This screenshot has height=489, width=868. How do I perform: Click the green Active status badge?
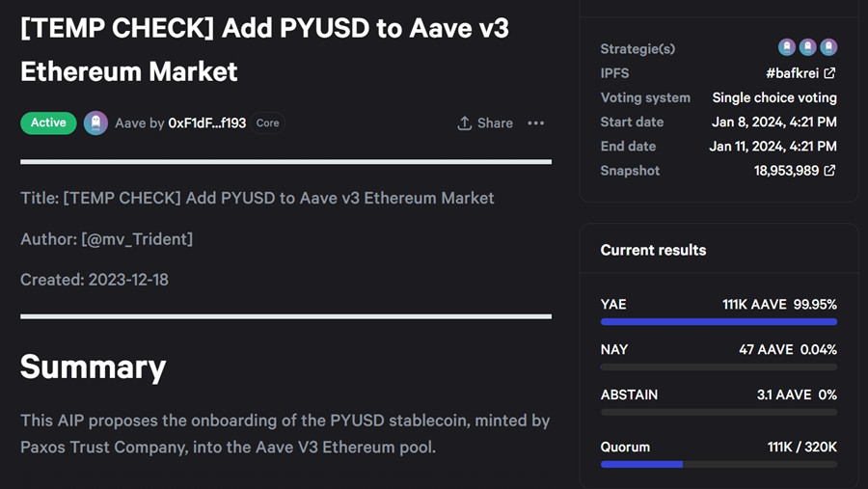[x=48, y=122]
